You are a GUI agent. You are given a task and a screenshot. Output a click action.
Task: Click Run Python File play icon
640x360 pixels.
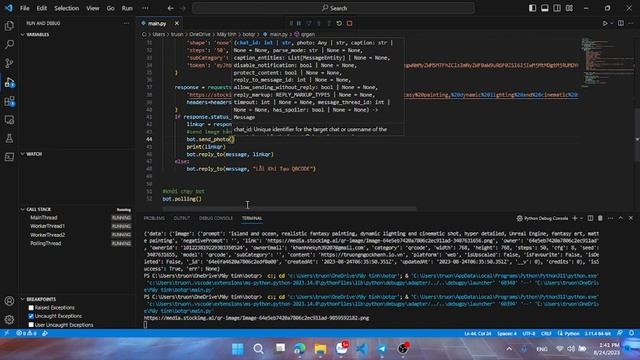(x=605, y=24)
